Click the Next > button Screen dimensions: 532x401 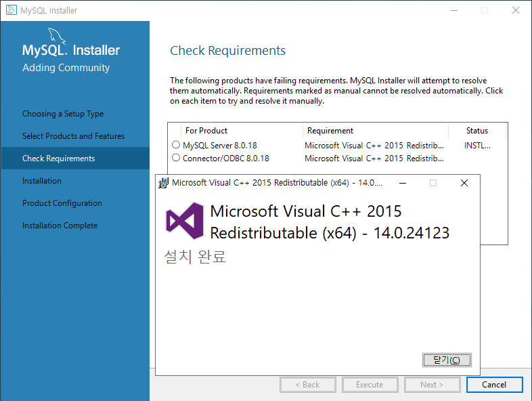pos(432,385)
